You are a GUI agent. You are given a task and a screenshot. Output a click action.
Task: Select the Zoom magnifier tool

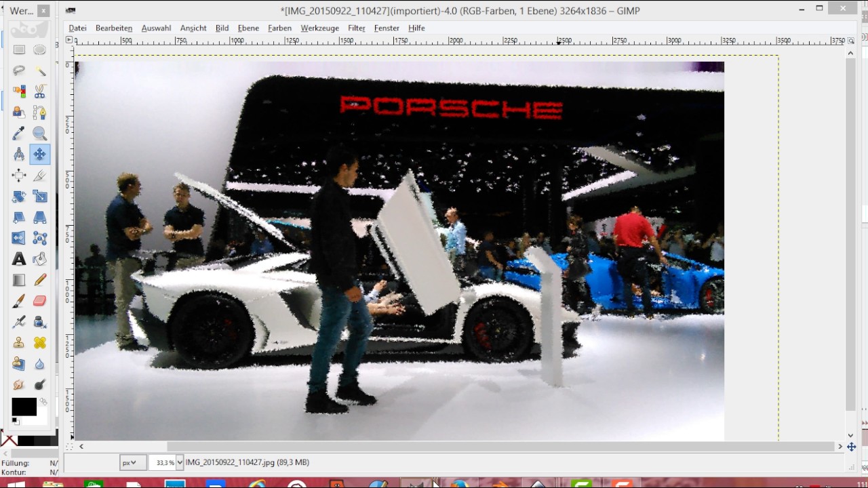(x=40, y=134)
